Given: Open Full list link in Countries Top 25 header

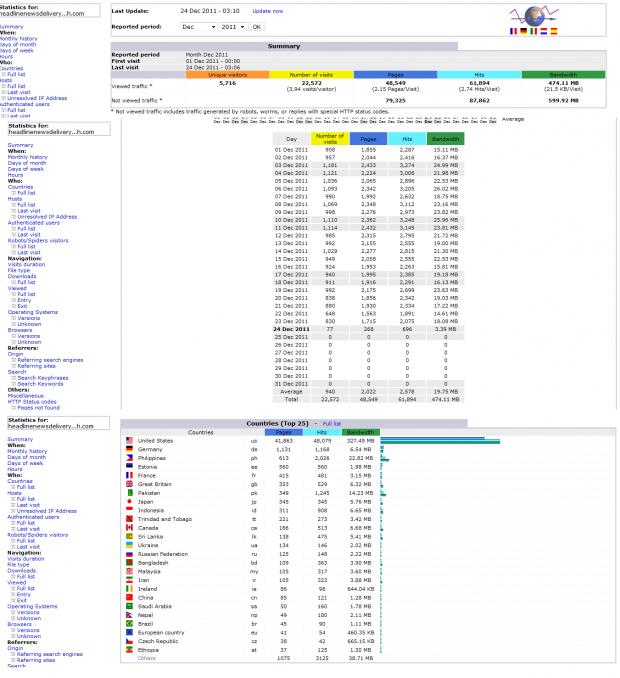Looking at the screenshot, I should pos(332,423).
